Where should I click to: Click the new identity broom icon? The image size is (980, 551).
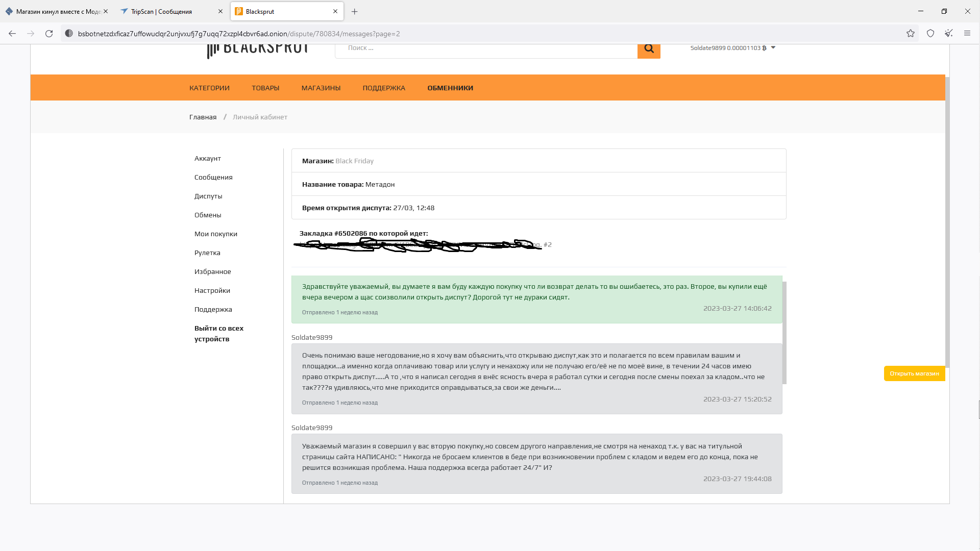pyautogui.click(x=949, y=34)
